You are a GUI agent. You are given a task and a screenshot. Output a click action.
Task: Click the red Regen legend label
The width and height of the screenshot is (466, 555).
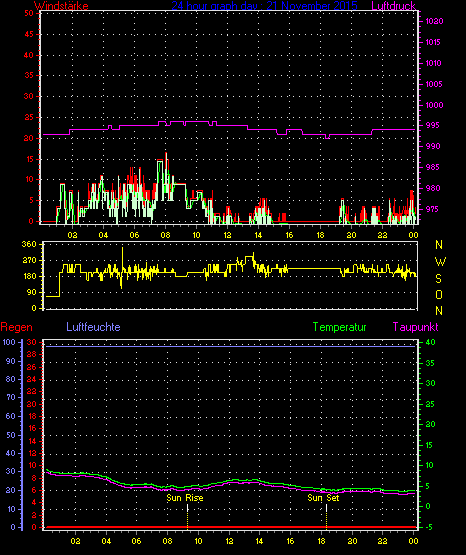pyautogui.click(x=16, y=327)
